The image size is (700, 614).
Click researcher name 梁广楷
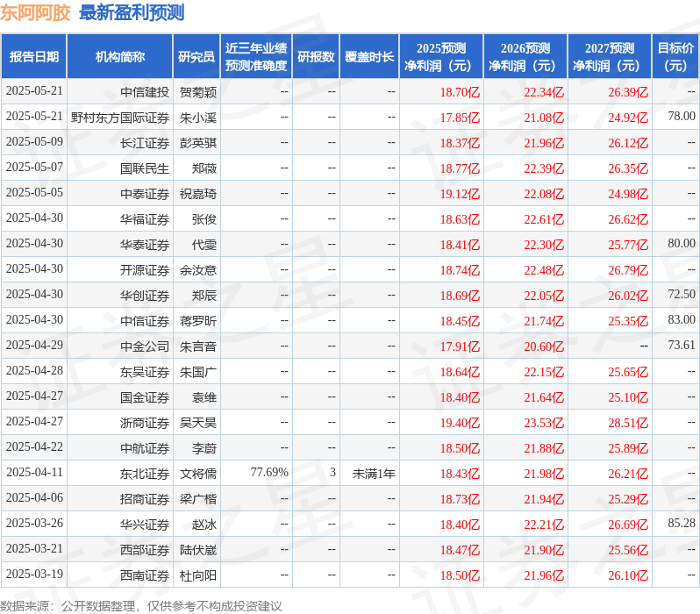[198, 499]
